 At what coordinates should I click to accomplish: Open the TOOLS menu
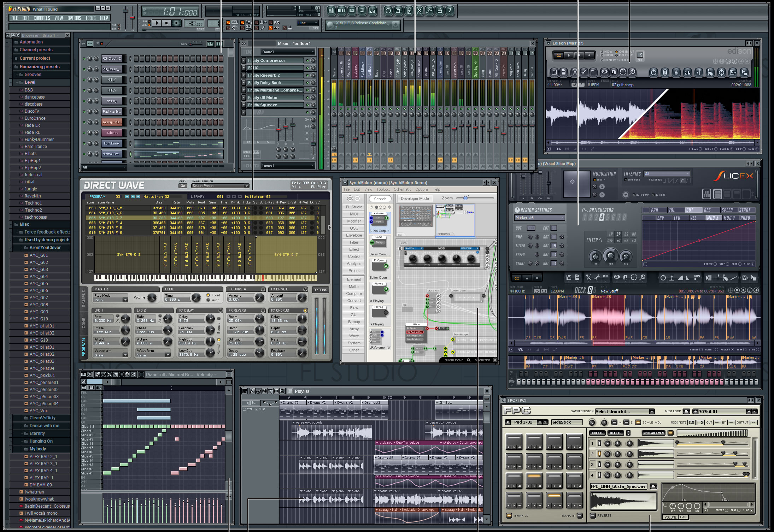click(x=90, y=18)
